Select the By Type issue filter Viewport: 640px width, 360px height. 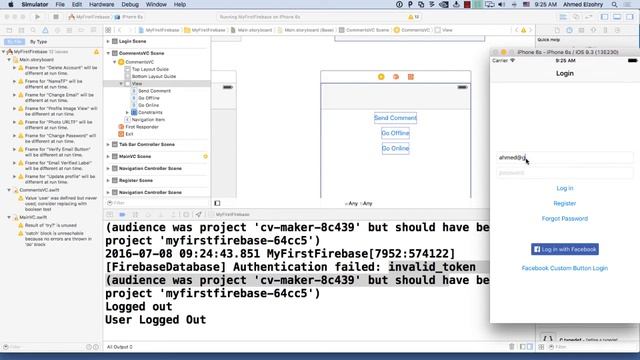38,42
